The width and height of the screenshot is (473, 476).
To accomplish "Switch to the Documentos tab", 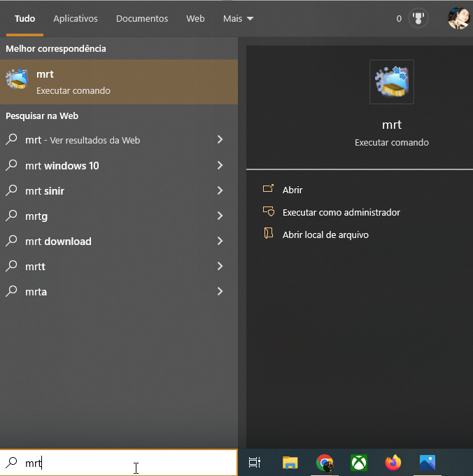I will (142, 18).
